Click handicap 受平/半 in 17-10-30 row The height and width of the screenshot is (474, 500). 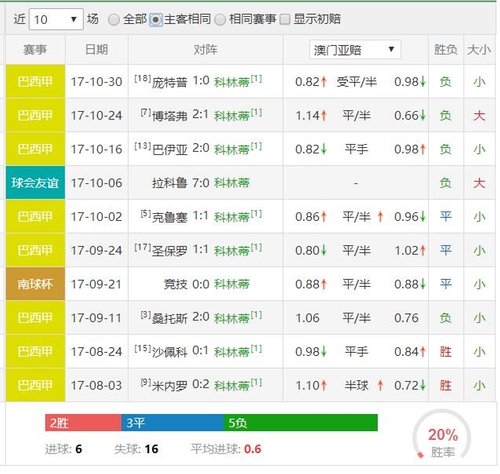356,82
